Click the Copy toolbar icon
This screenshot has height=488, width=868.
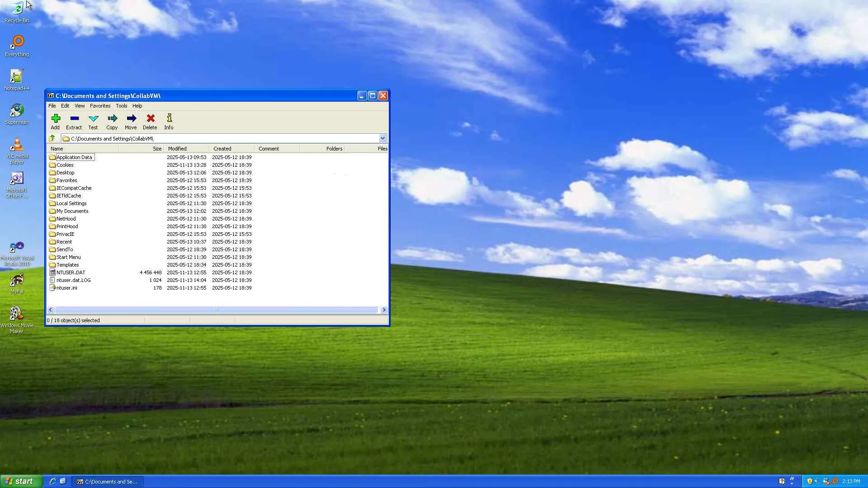112,121
